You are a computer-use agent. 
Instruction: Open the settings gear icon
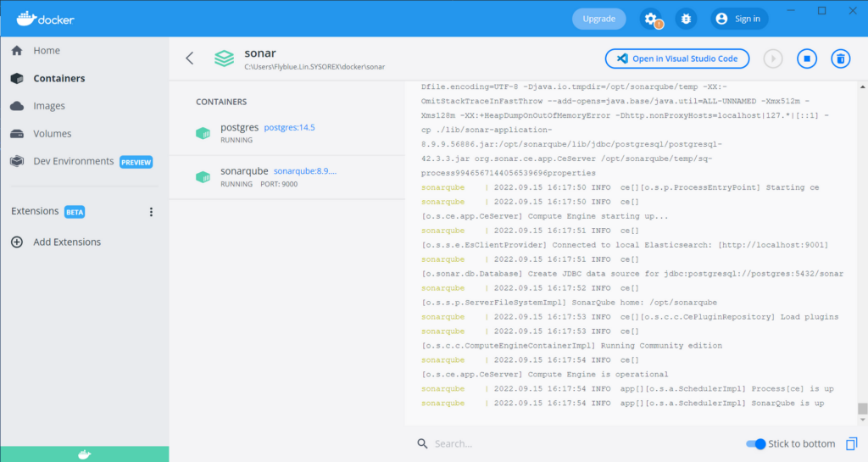pyautogui.click(x=652, y=19)
